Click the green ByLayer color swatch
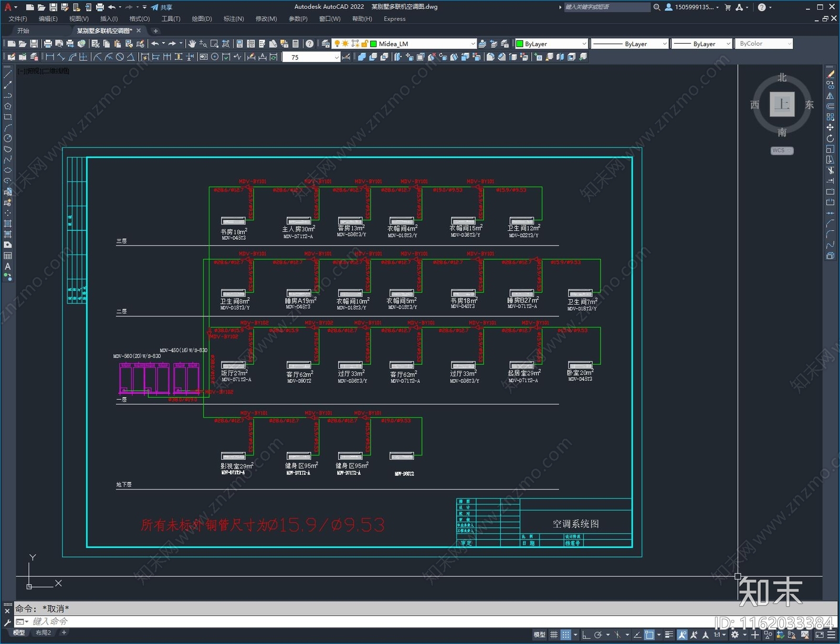Image resolution: width=840 pixels, height=644 pixels. pos(520,44)
